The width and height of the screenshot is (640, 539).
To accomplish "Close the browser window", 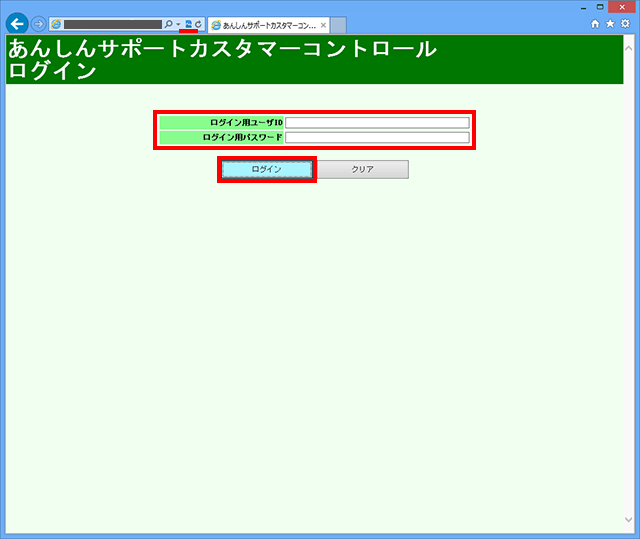I will [x=622, y=7].
